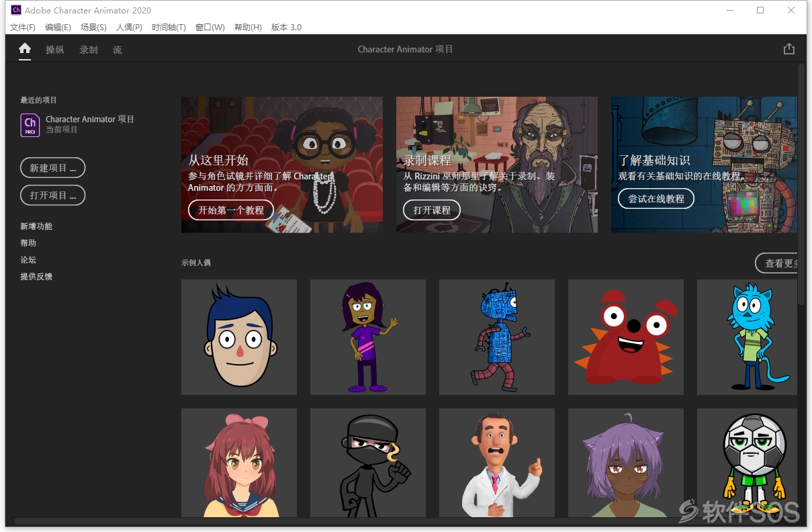Open the 人偶(P) menu
812x532 pixels.
point(129,28)
